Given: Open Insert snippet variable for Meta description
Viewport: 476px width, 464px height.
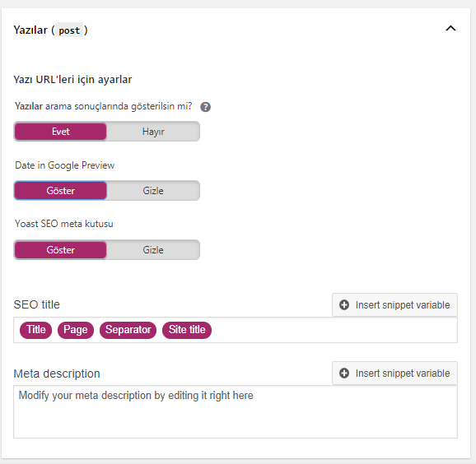Looking at the screenshot, I should click(394, 373).
